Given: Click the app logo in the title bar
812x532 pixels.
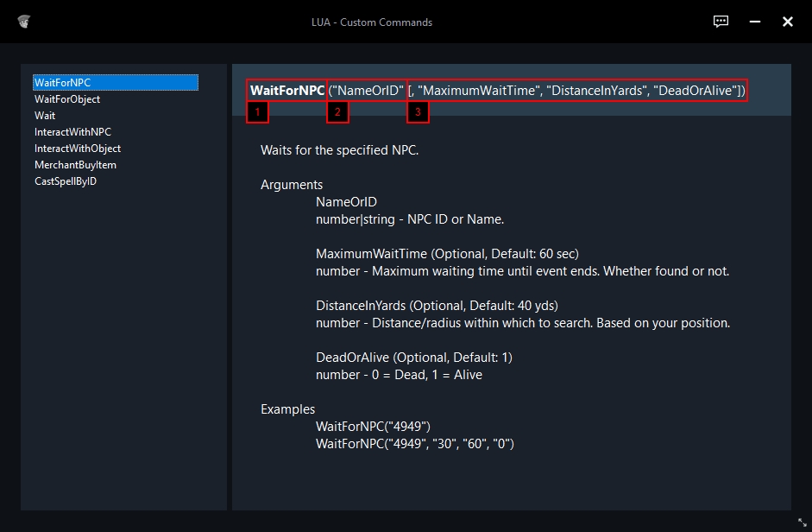Looking at the screenshot, I should 23,22.
